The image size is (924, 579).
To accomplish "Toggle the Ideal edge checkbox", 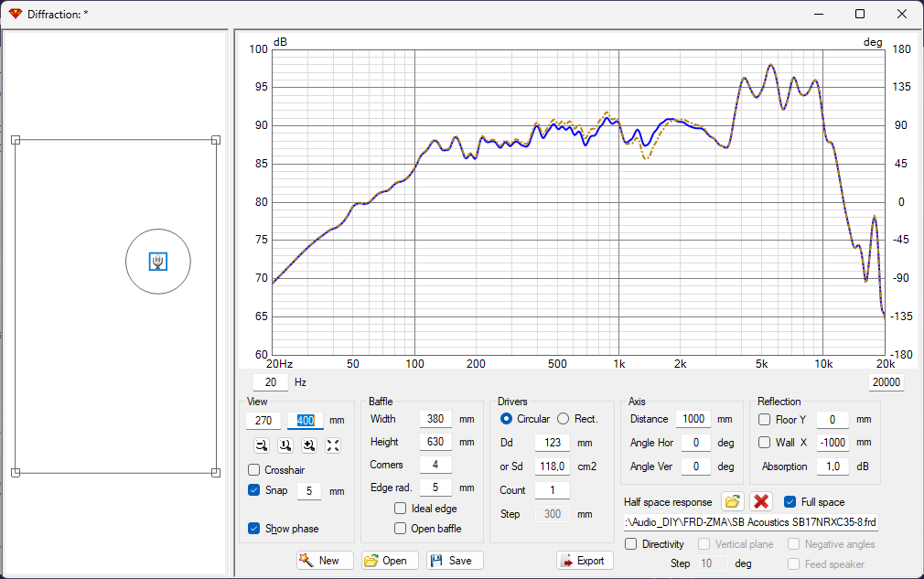I will click(x=400, y=509).
